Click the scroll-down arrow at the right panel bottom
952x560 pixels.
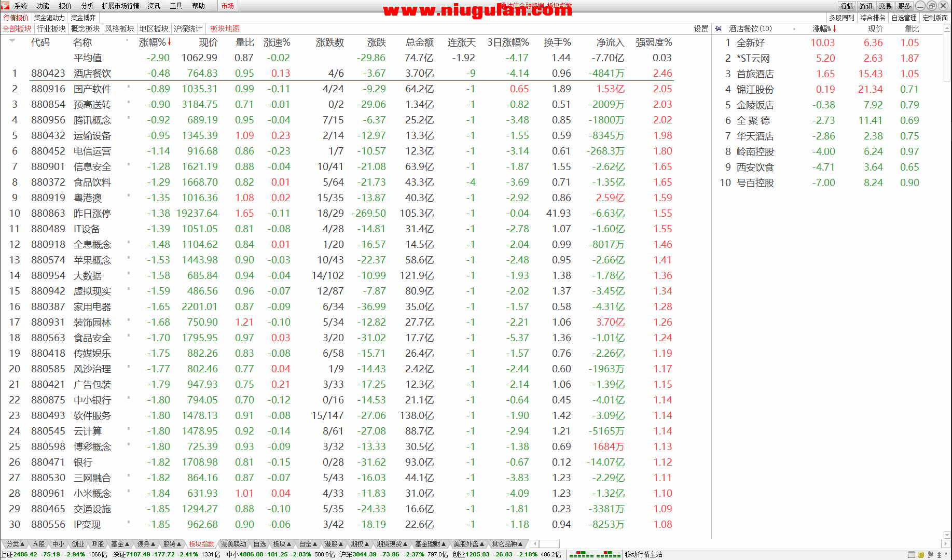coord(947,535)
